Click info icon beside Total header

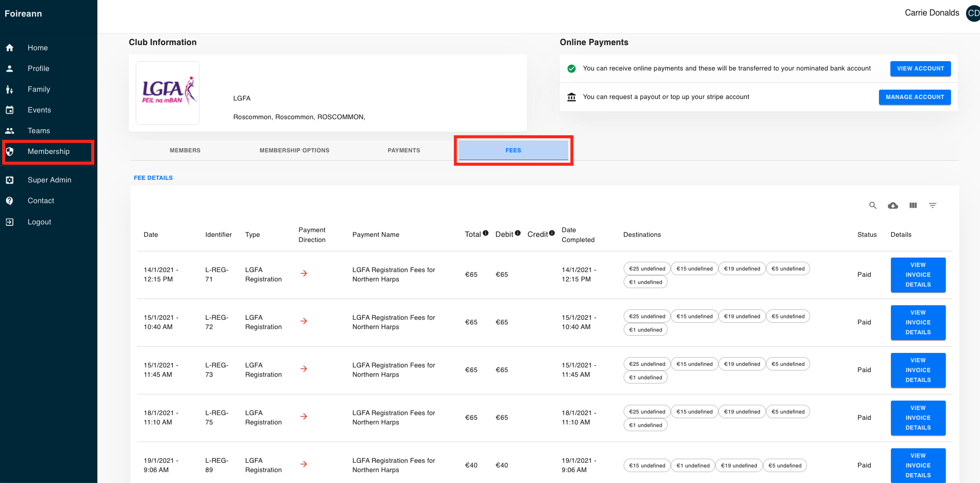click(486, 233)
